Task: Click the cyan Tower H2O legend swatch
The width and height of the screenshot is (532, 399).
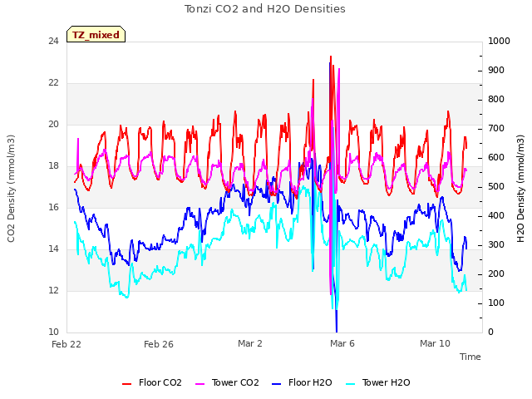Action: point(350,384)
